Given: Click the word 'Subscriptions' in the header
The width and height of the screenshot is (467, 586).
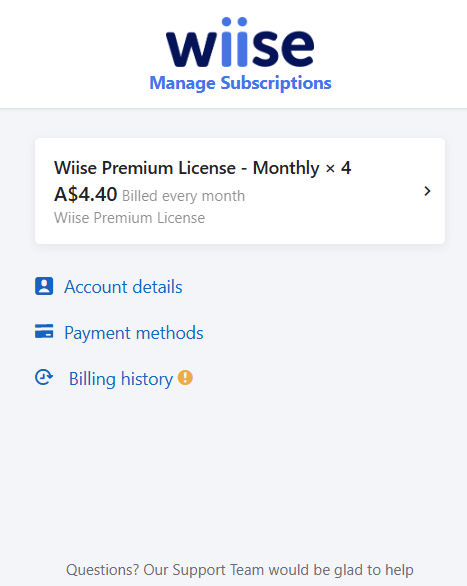Looking at the screenshot, I should point(276,83).
